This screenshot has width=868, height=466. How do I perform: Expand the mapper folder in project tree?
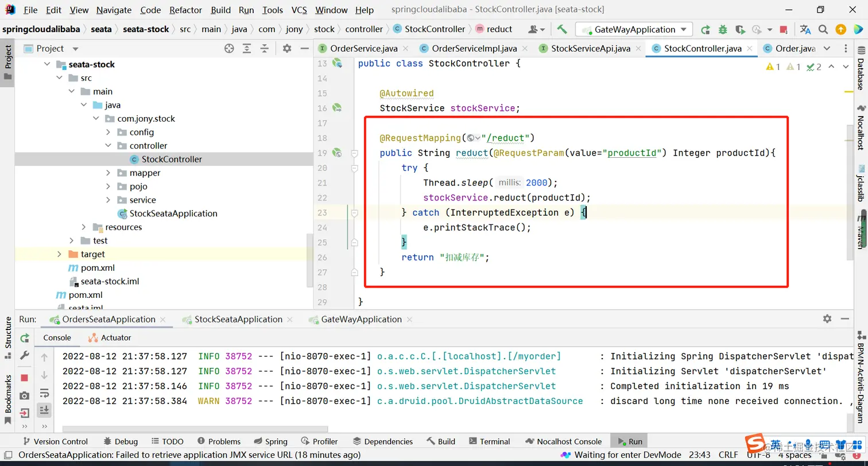108,173
